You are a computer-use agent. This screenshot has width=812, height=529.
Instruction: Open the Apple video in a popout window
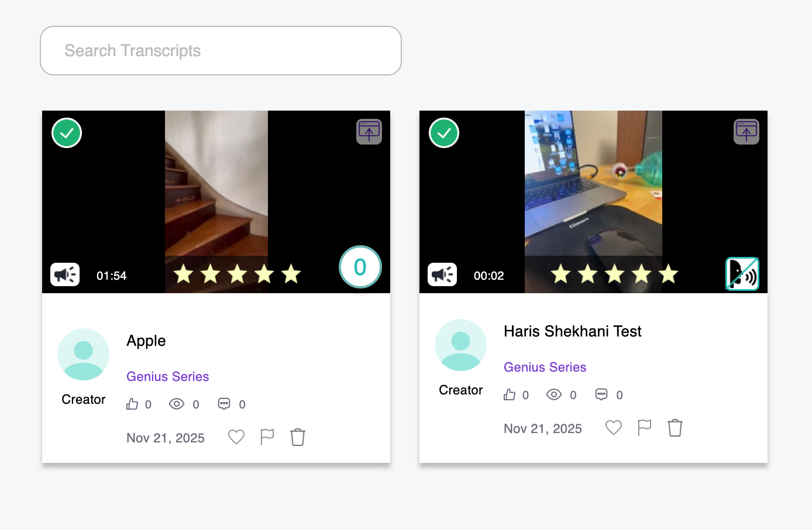click(369, 132)
